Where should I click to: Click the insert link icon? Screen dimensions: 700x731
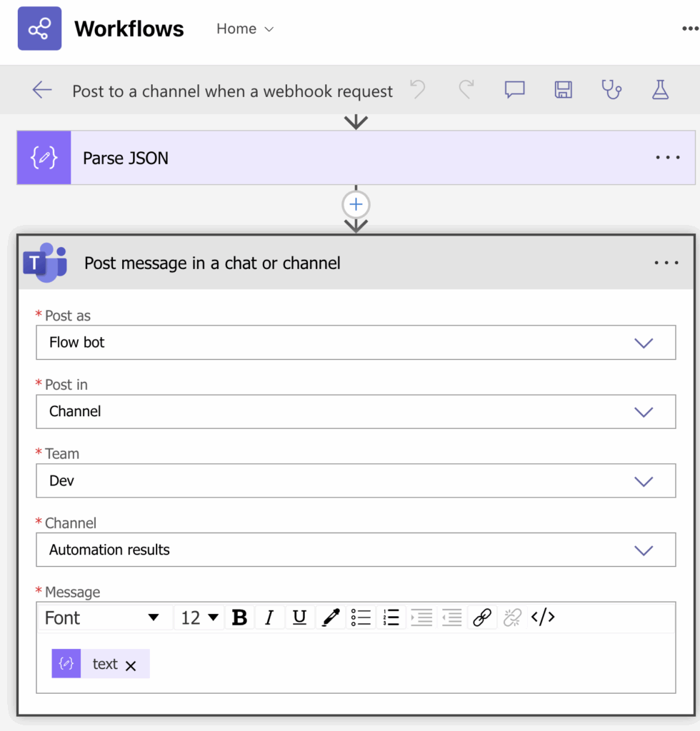click(x=482, y=617)
